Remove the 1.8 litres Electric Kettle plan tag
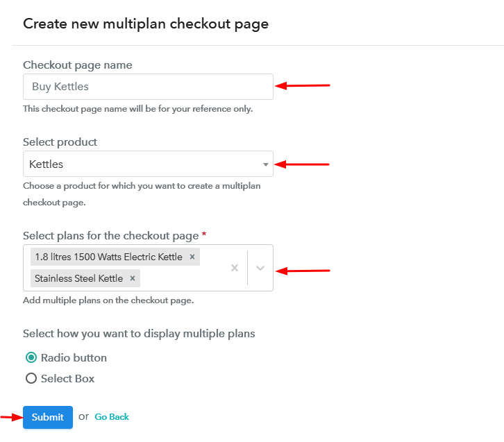 (x=192, y=257)
